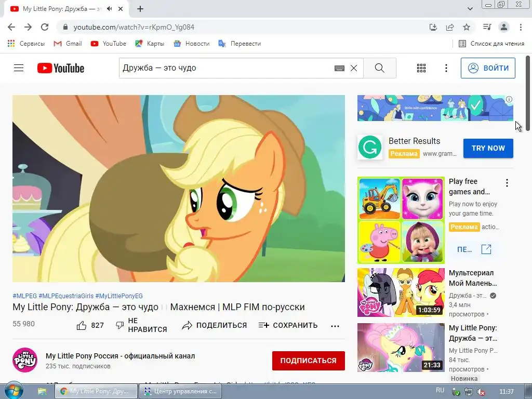Click the RU language indicator
The image size is (532, 399).
click(x=440, y=391)
